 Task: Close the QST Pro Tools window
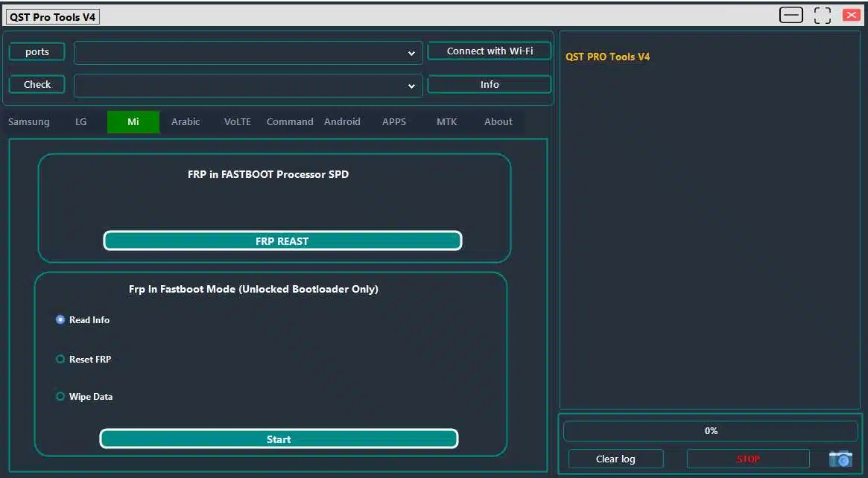pos(851,15)
